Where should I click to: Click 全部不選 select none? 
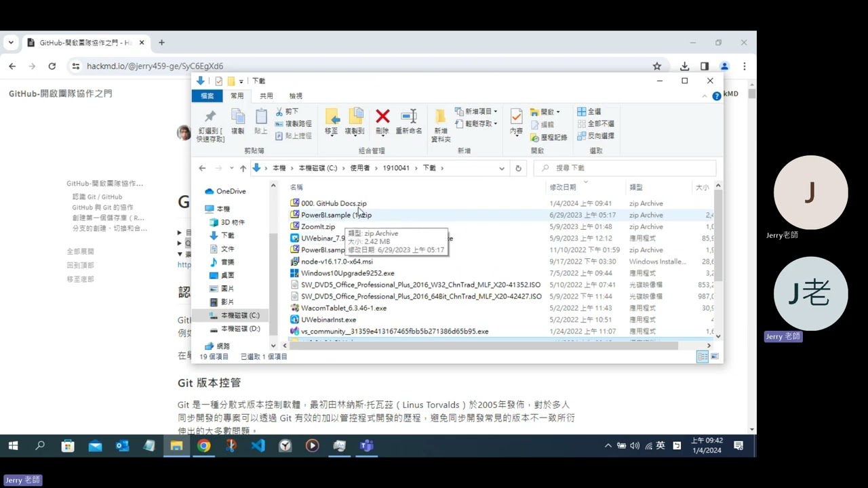point(596,123)
